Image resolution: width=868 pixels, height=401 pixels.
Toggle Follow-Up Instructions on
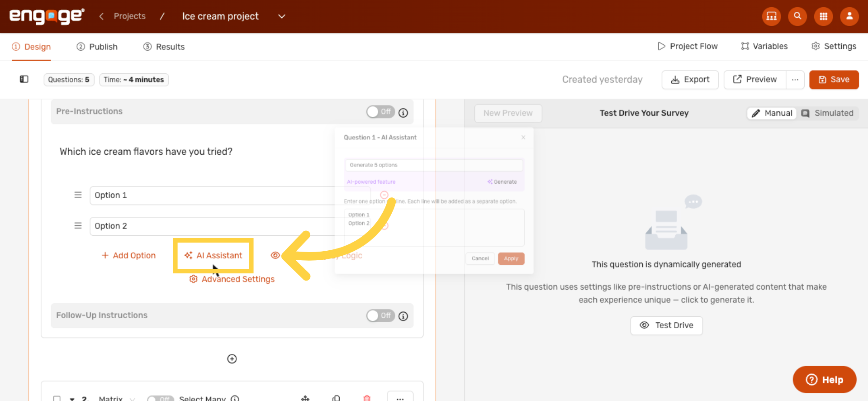pos(380,315)
